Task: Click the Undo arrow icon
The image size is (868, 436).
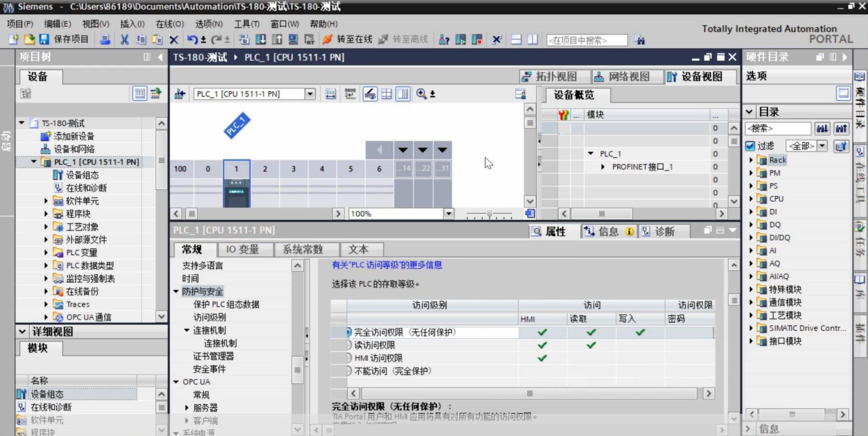Action: pos(192,39)
